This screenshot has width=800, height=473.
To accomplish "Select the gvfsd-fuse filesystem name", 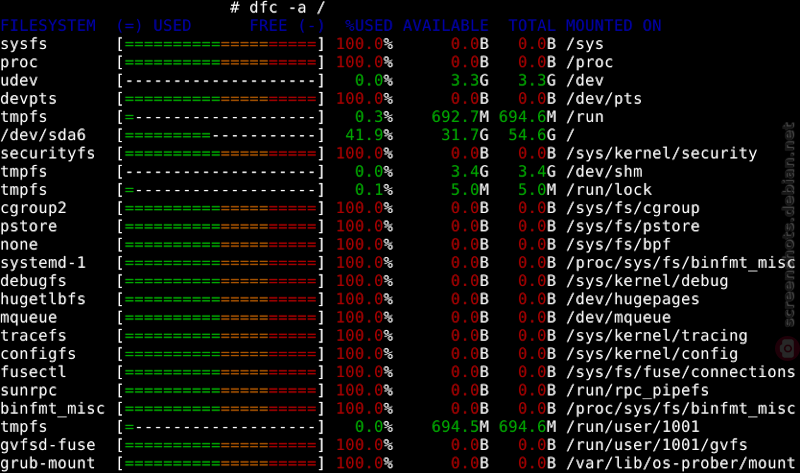I will 48,445.
